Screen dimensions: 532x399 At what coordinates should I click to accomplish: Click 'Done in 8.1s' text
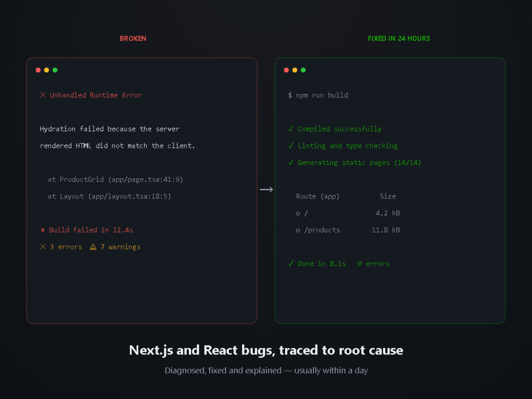[322, 264]
